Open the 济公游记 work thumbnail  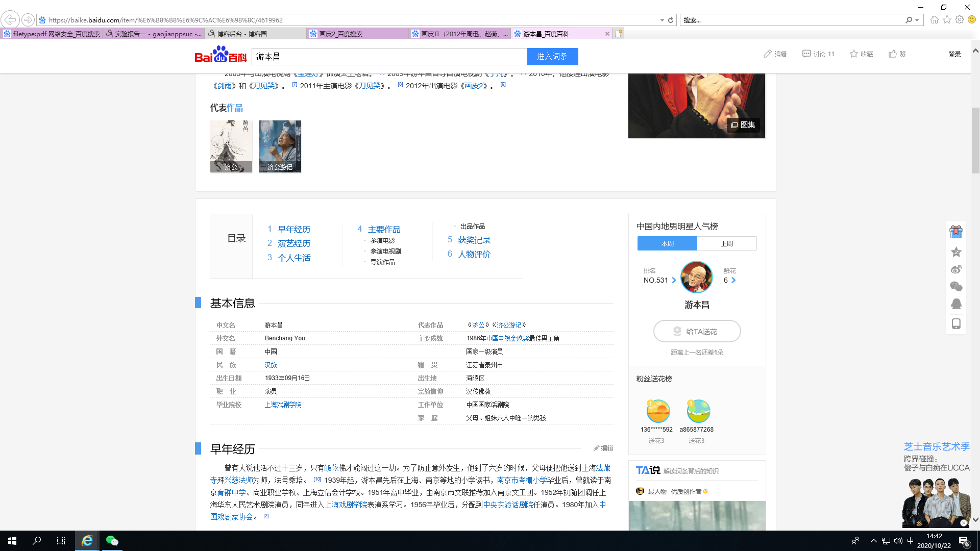tap(280, 146)
